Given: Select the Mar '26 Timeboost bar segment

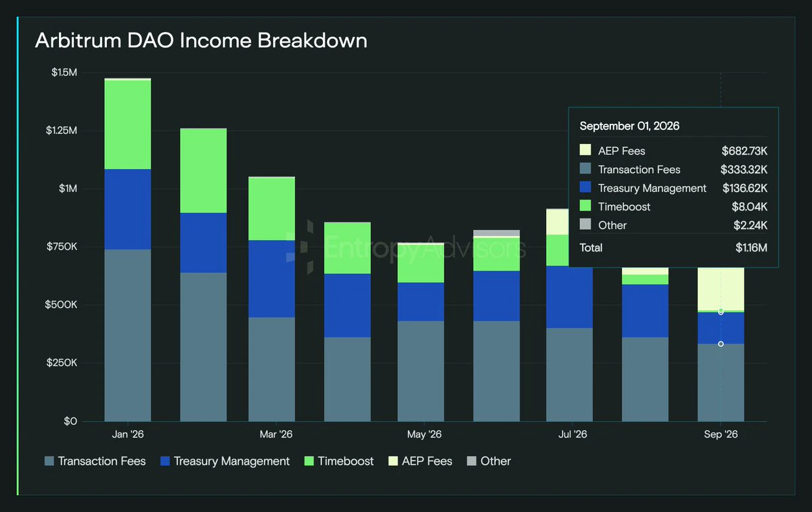Looking at the screenshot, I should point(271,209).
